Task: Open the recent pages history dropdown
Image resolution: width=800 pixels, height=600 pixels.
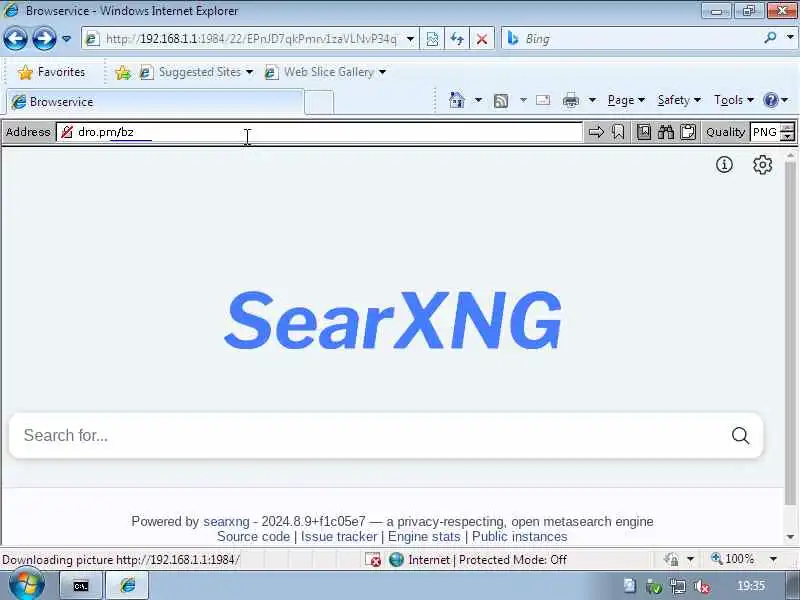Action: (x=66, y=39)
